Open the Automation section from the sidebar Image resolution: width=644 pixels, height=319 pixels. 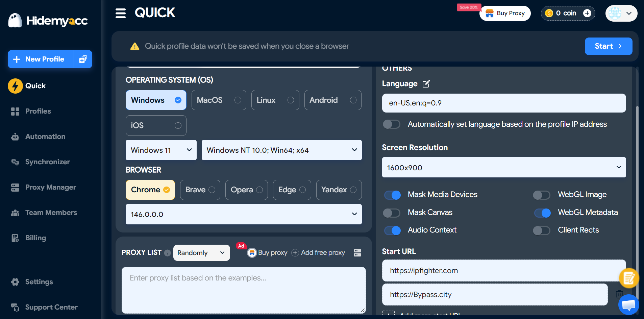click(x=45, y=137)
